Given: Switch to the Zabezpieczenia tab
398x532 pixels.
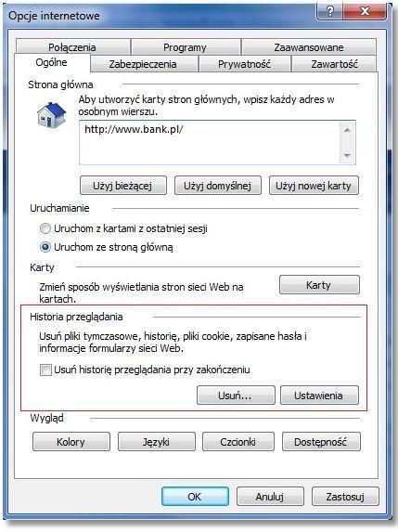Looking at the screenshot, I should pos(143,64).
